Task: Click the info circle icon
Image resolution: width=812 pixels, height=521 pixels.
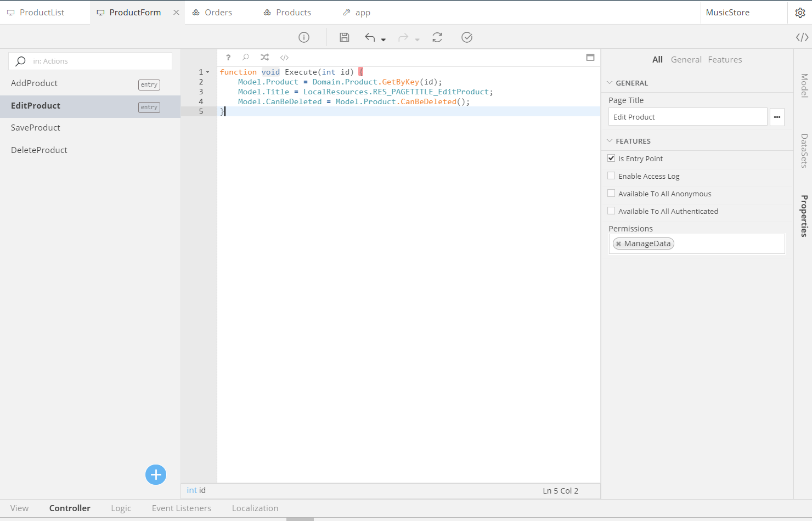Action: (x=304, y=37)
